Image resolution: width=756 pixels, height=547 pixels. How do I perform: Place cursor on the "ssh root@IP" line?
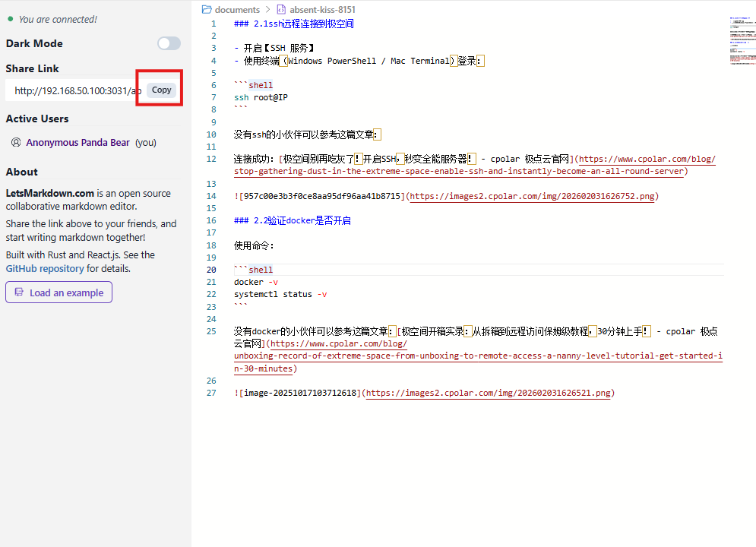pyautogui.click(x=261, y=97)
